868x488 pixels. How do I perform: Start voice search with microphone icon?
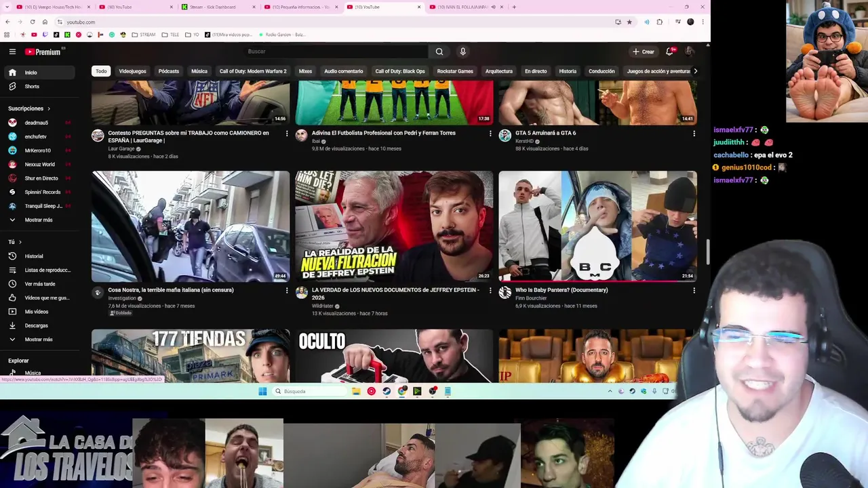coord(462,52)
